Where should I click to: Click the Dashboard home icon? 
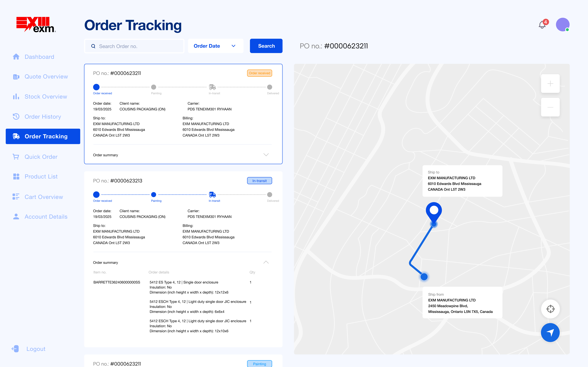point(16,57)
